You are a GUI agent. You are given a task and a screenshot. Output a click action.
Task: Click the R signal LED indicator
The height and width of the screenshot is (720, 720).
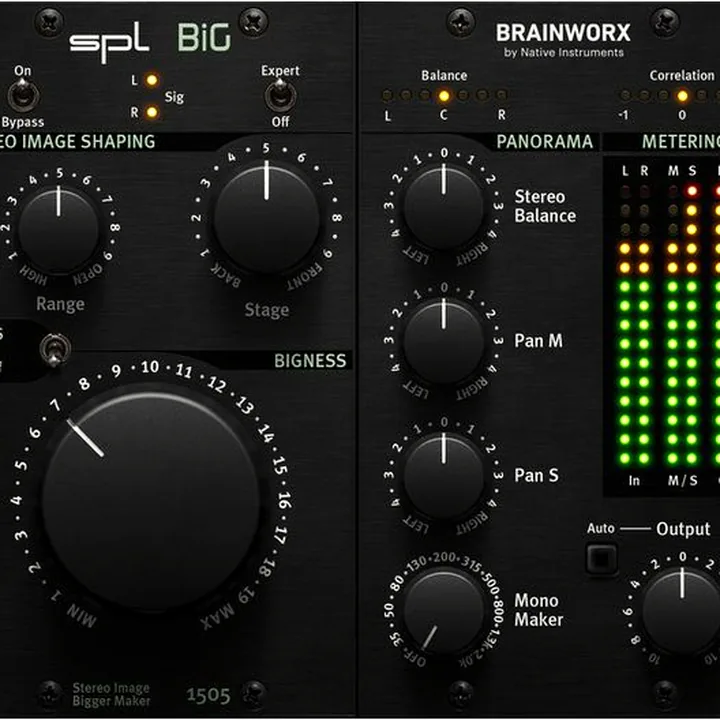(x=152, y=112)
